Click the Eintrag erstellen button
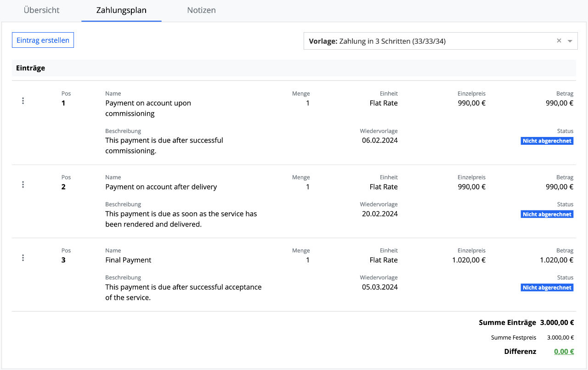The image size is (588, 370). [43, 40]
